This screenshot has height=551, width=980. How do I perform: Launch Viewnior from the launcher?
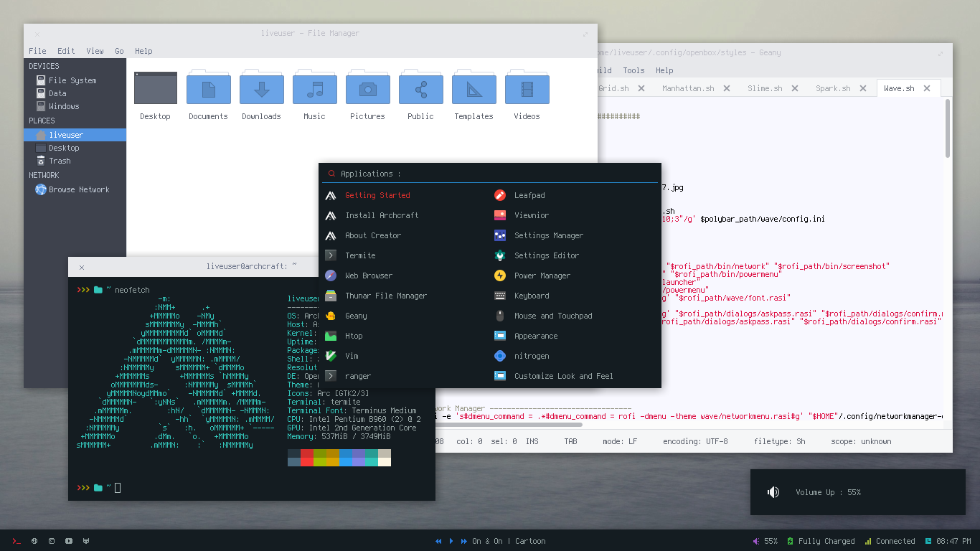[x=574, y=215]
